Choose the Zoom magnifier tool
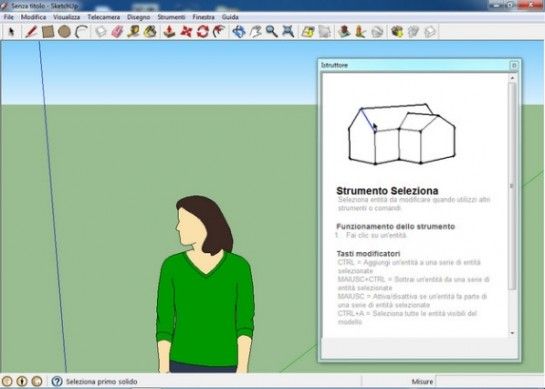The image size is (545, 389). (x=272, y=32)
